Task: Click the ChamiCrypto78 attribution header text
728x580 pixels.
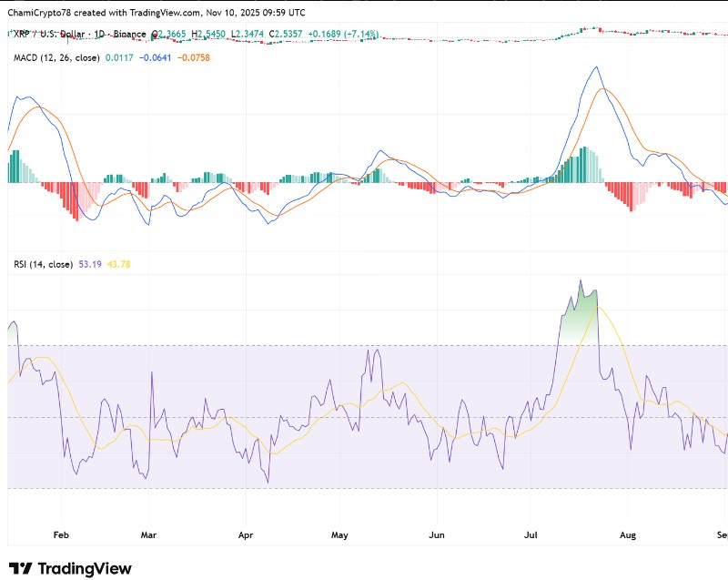Action: tap(153, 12)
